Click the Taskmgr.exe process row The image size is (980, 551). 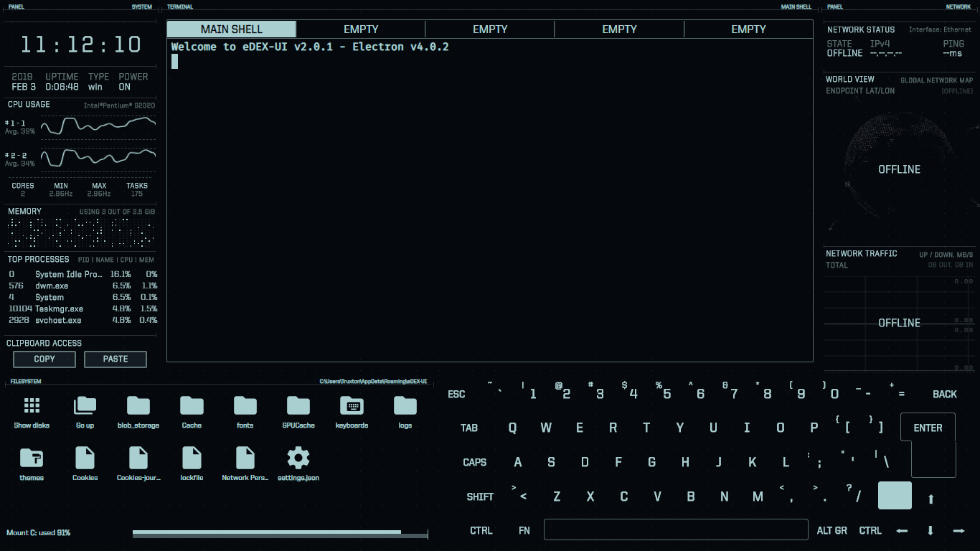pos(83,309)
